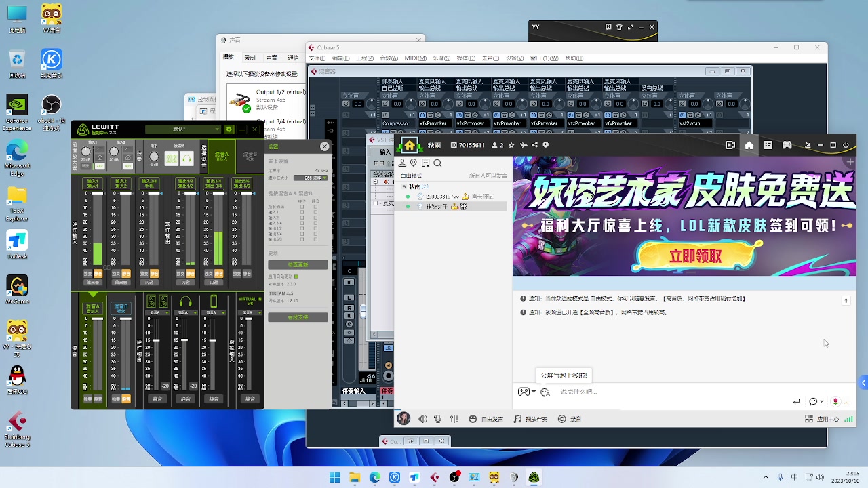The height and width of the screenshot is (488, 868).
Task: Check the fader link box for 输入1
Action: (x=302, y=212)
